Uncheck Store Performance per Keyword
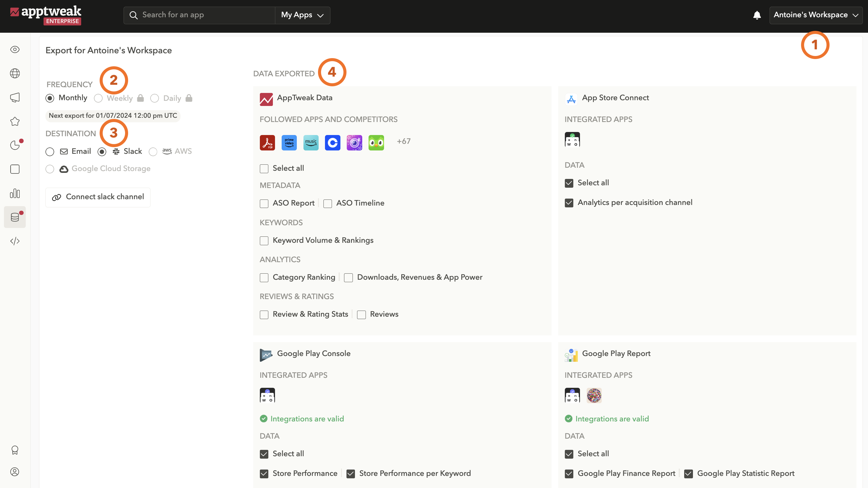The height and width of the screenshot is (488, 868). click(351, 474)
